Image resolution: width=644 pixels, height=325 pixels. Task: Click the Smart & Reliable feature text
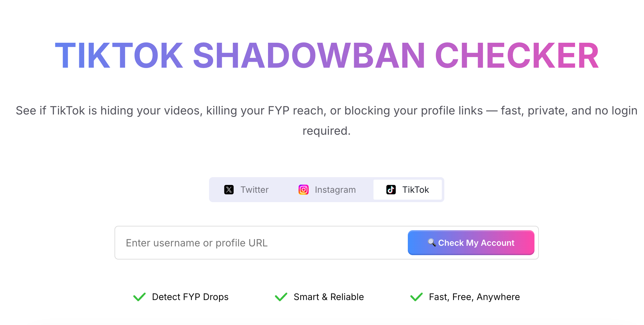point(328,297)
